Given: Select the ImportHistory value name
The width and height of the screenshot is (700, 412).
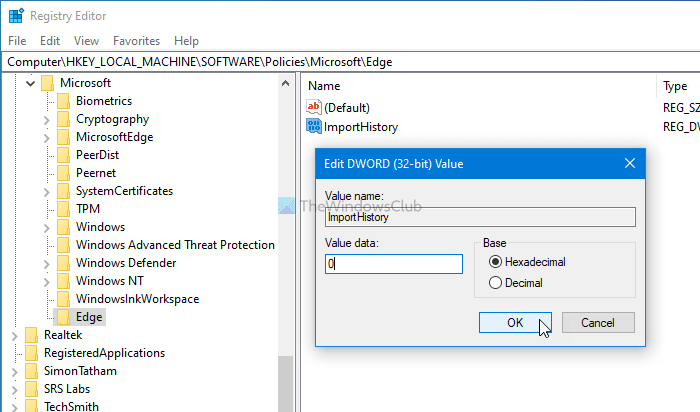Looking at the screenshot, I should [x=361, y=127].
